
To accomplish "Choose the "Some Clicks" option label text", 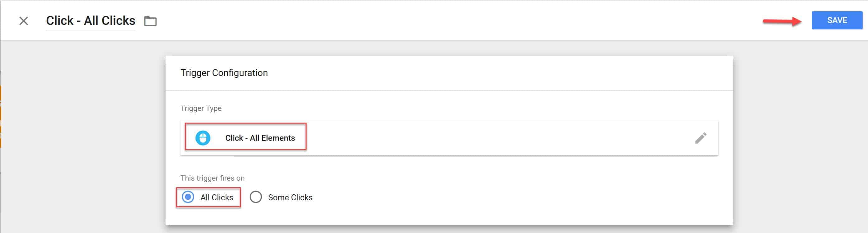I will pyautogui.click(x=290, y=197).
